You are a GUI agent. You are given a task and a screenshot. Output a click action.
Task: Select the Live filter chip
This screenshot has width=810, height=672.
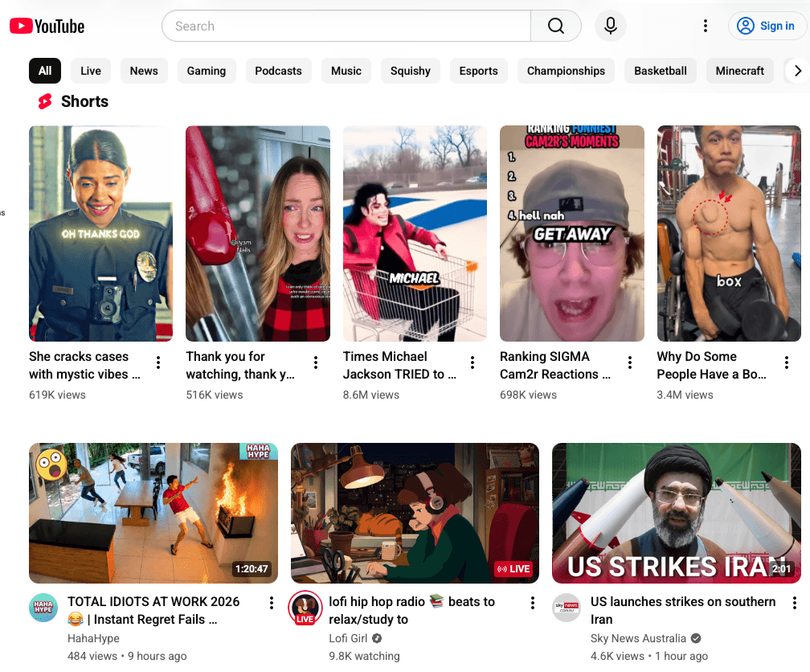tap(90, 71)
